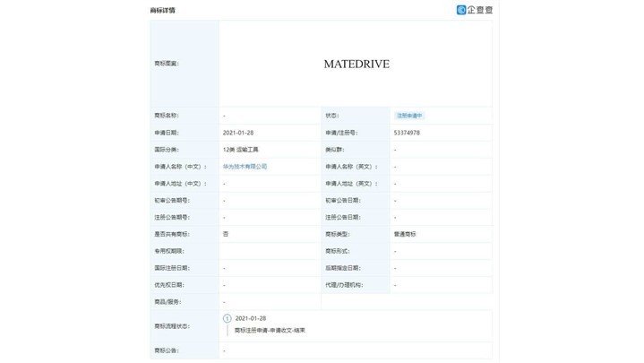Click the 商标公告 row label
Image resolution: width=644 pixels, height=363 pixels.
[x=167, y=351]
